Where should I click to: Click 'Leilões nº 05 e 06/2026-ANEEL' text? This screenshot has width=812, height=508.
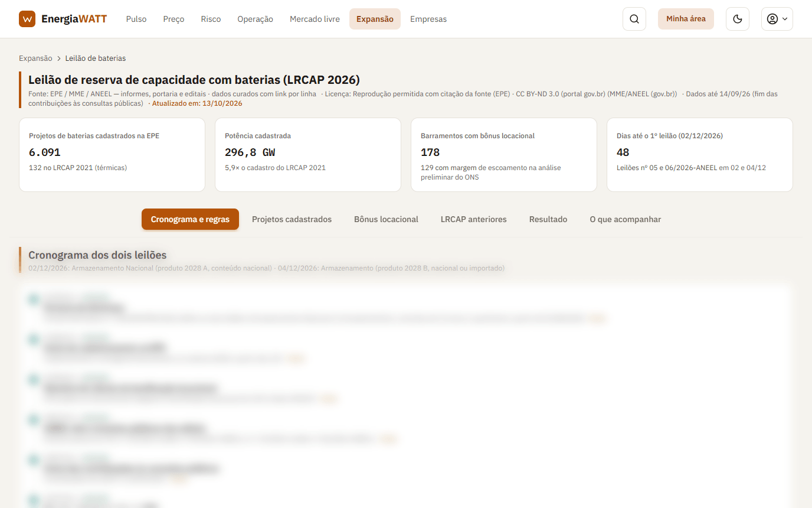click(666, 168)
